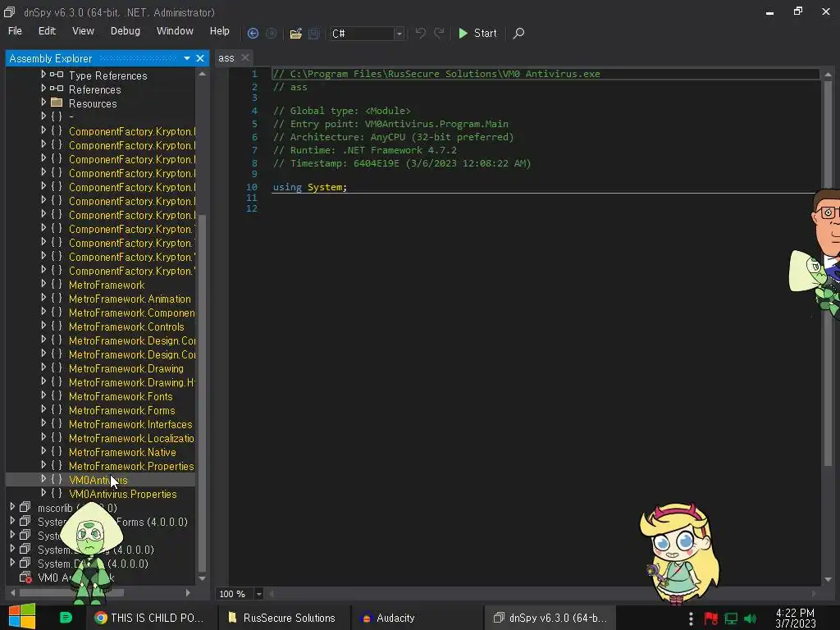Click Assembly Explorer vertical scrollbar thumb
This screenshot has height=630, width=840.
(x=202, y=393)
